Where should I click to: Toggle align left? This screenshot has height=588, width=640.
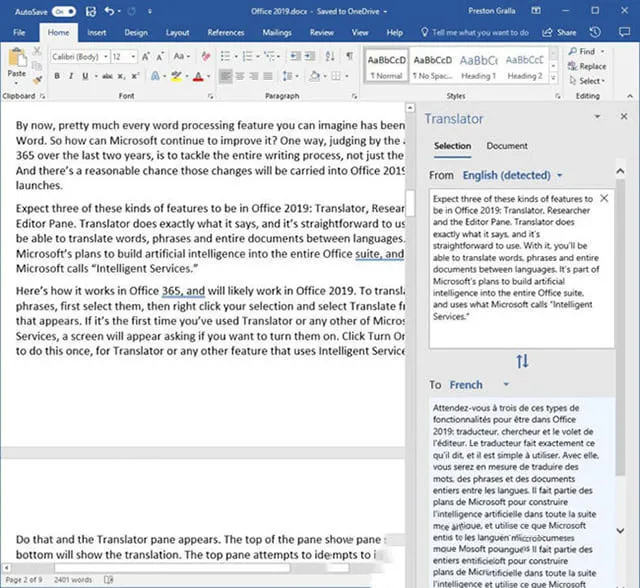(225, 76)
